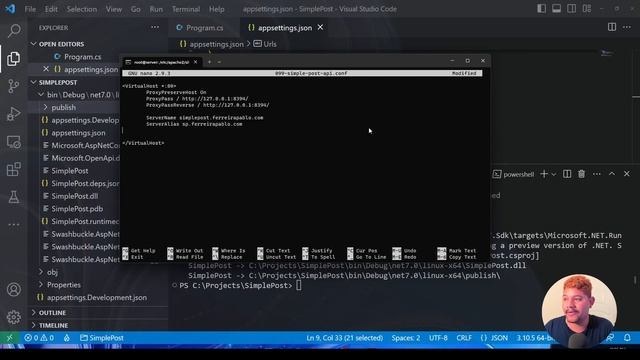
Task: Toggle secondary side bar layout icon
Action: (x=571, y=9)
